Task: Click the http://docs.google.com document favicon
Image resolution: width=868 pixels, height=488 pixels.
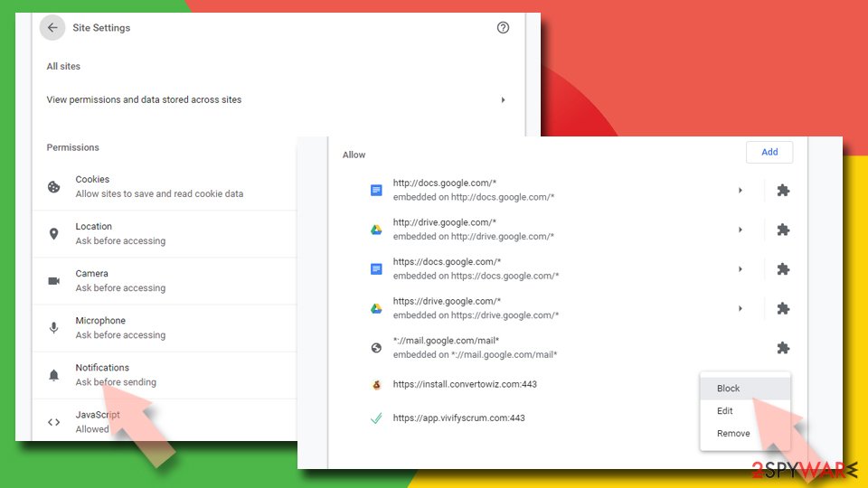Action: 376,191
